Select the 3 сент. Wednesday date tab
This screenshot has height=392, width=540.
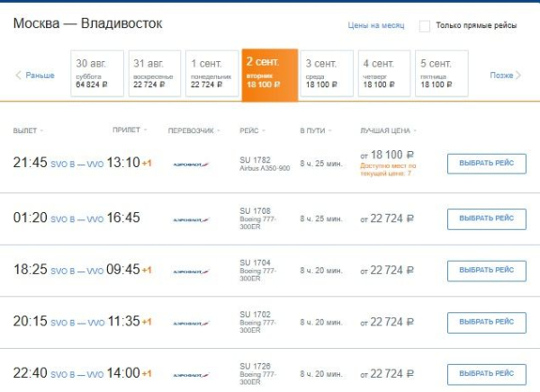327,74
